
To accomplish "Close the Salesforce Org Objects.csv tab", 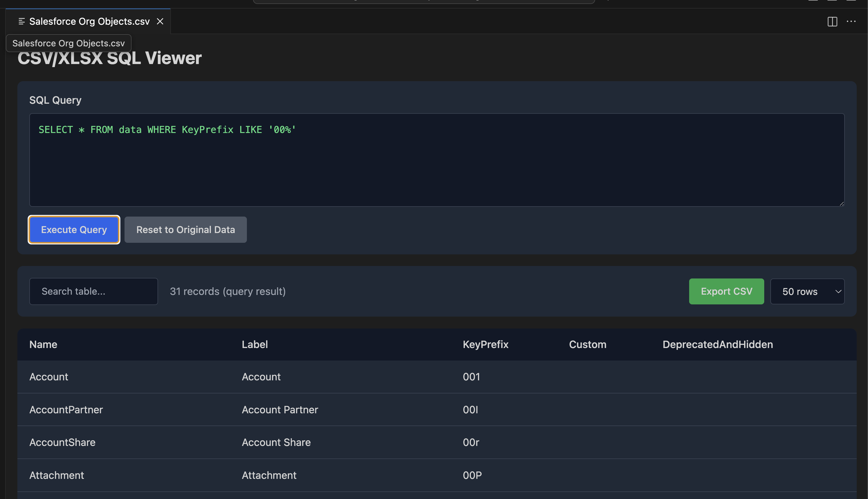I will coord(160,21).
